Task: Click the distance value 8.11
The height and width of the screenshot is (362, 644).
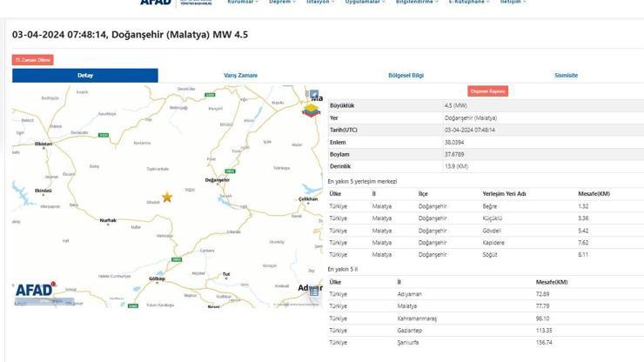Action: point(583,255)
